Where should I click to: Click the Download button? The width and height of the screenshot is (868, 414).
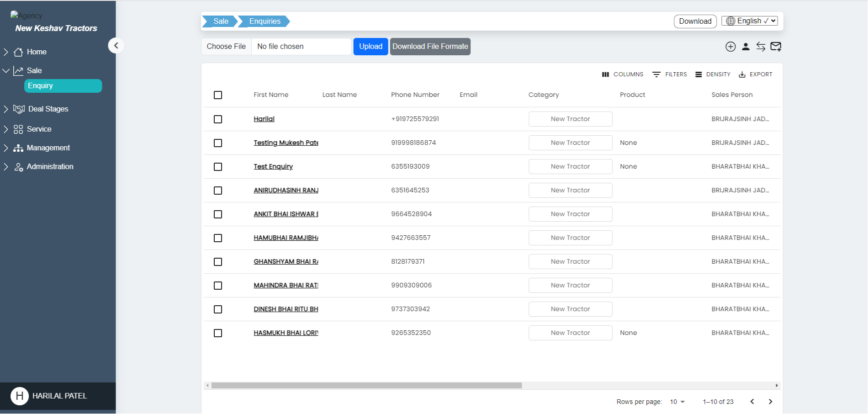[x=695, y=21]
